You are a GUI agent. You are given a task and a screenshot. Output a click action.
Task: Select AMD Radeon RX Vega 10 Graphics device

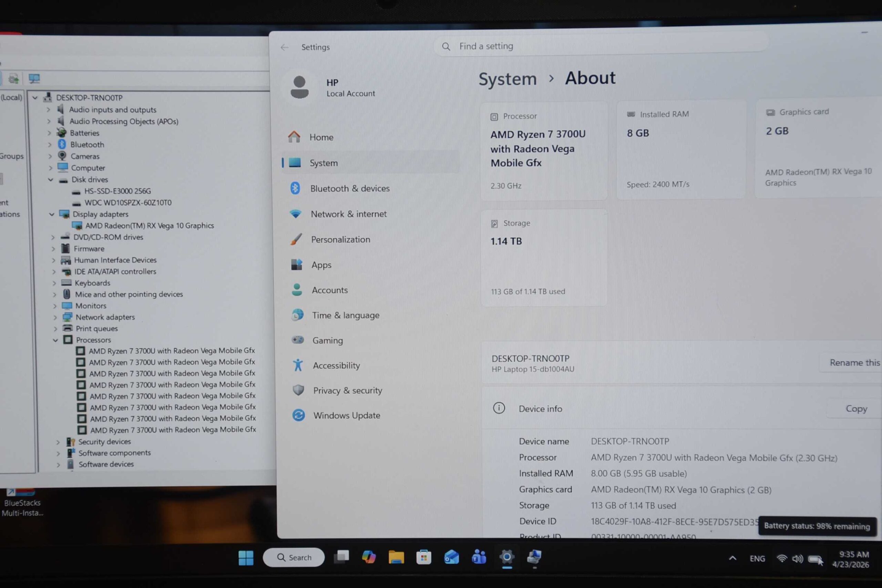[x=149, y=225]
